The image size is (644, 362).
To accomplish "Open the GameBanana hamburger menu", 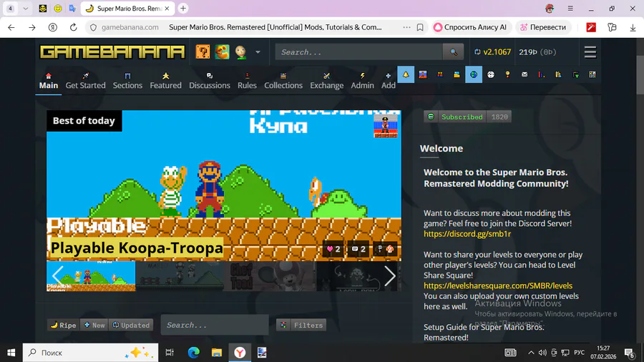I will pyautogui.click(x=590, y=52).
